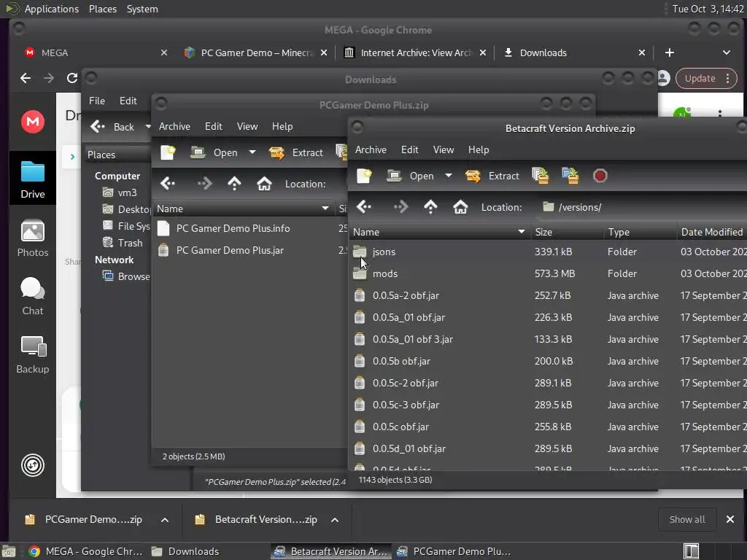
Task: Click the Chrome back arrow
Action: (x=26, y=78)
